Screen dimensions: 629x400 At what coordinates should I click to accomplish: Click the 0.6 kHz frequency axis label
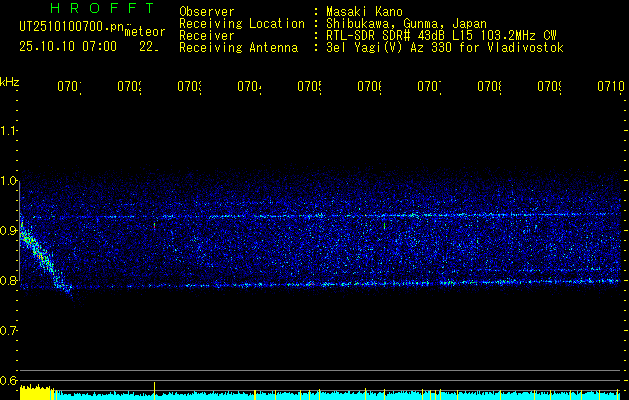point(9,380)
